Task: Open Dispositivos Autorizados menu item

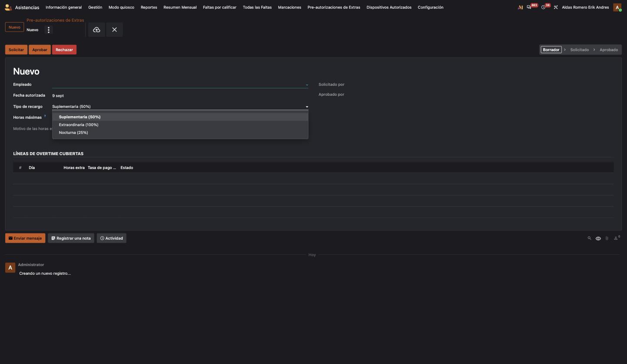Action: pyautogui.click(x=389, y=7)
